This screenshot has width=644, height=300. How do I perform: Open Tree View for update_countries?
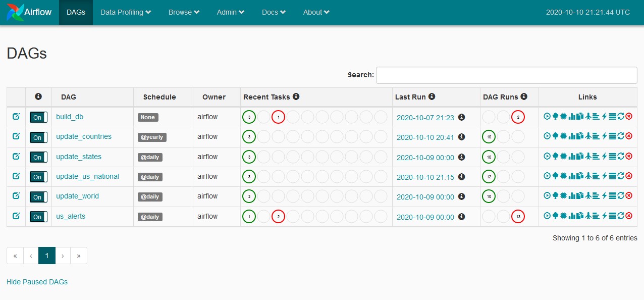click(555, 136)
